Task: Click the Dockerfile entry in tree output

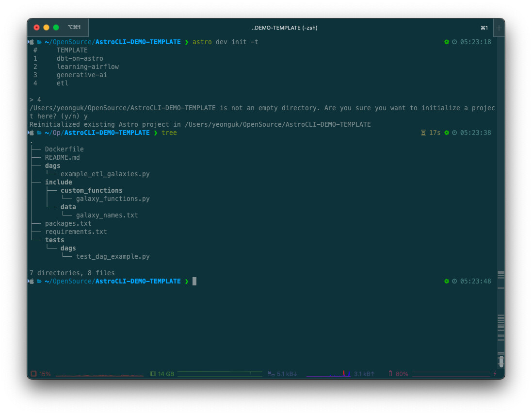Action: [x=64, y=149]
